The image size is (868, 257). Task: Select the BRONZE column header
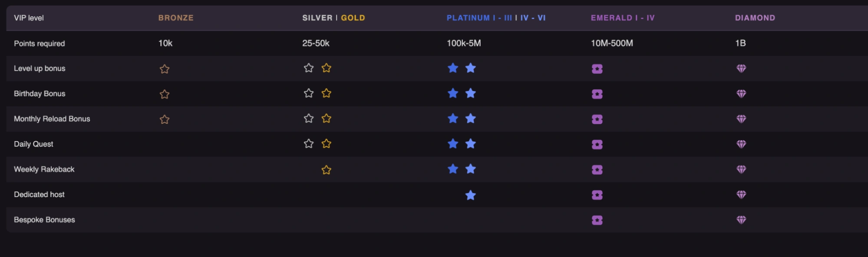pyautogui.click(x=176, y=18)
